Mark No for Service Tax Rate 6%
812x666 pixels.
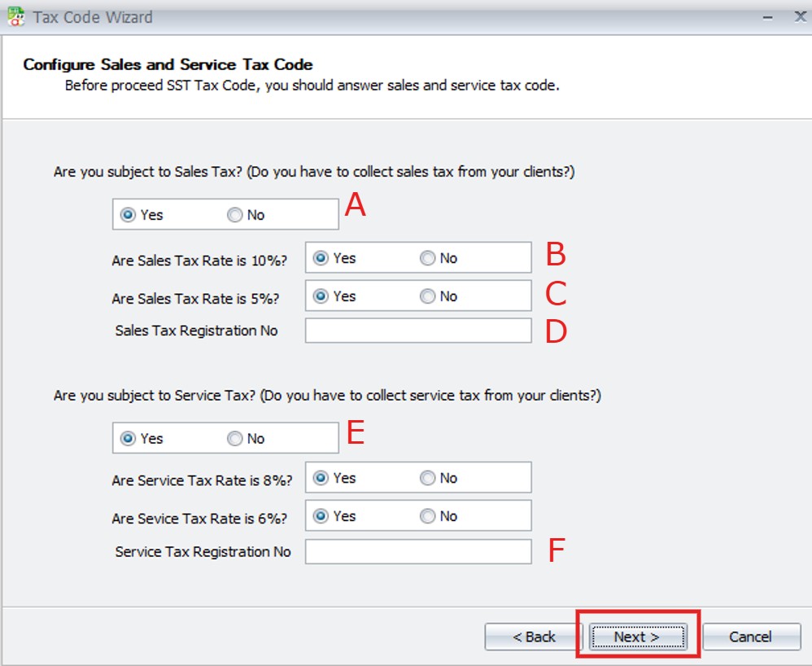point(428,516)
